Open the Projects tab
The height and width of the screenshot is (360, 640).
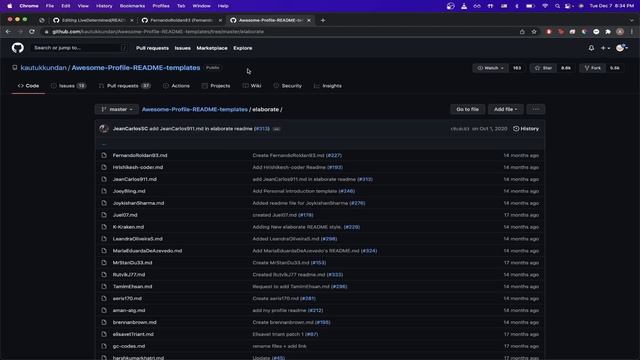(x=216, y=86)
